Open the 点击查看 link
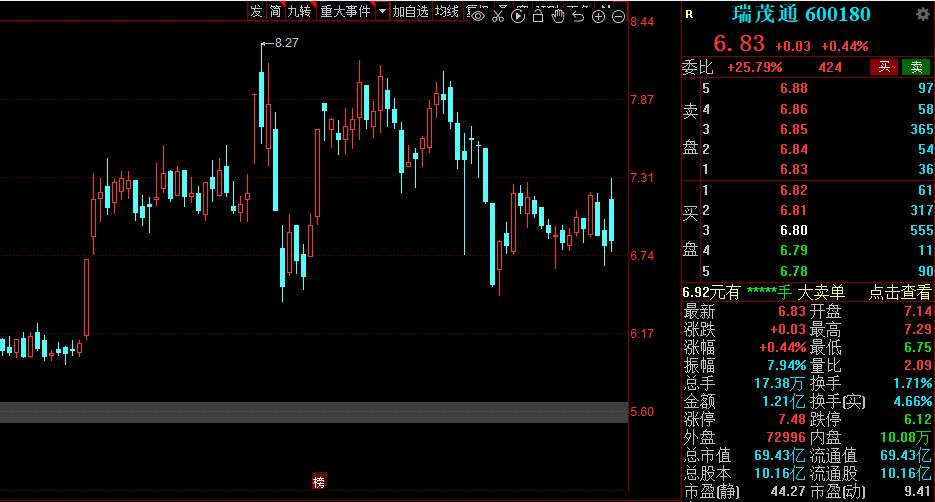 [x=900, y=292]
